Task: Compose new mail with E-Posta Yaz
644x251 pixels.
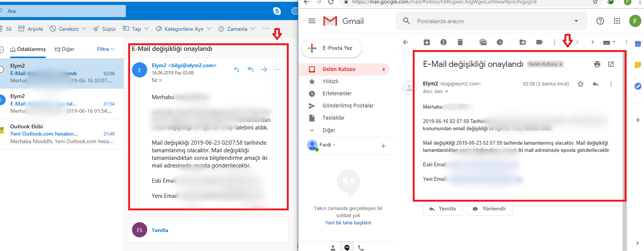Action: 331,48
